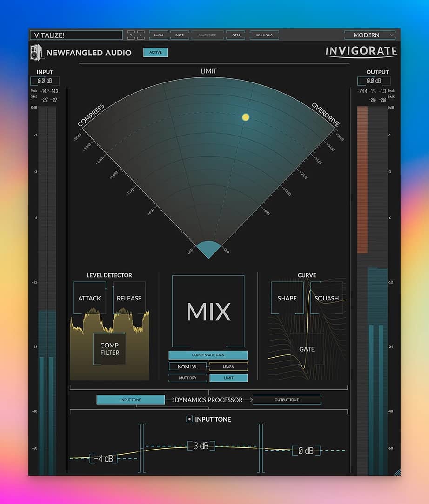Open the Vitalize! preset name selector

point(76,35)
